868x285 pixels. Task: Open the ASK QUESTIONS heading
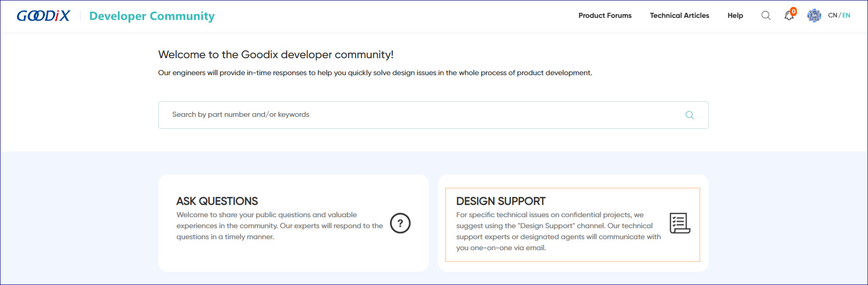click(217, 201)
